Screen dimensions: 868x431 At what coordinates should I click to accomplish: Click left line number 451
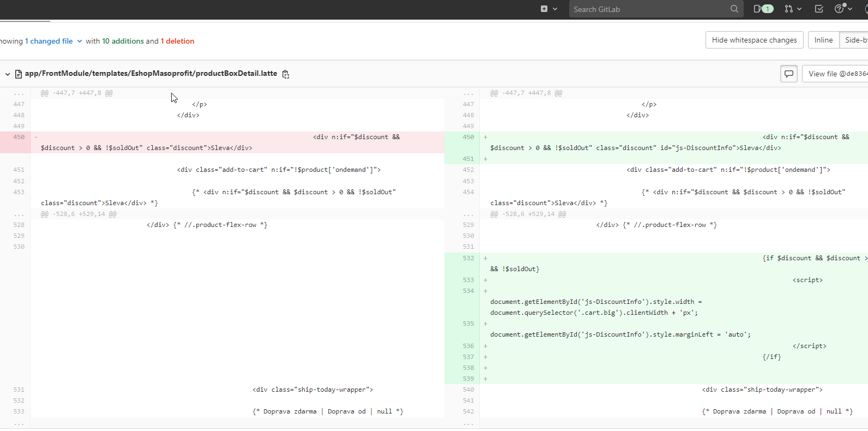point(19,170)
